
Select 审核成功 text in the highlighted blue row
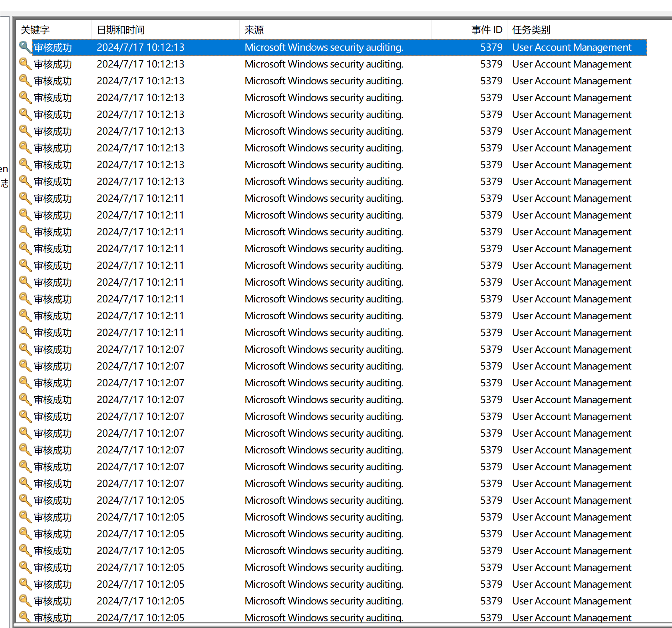tap(53, 48)
